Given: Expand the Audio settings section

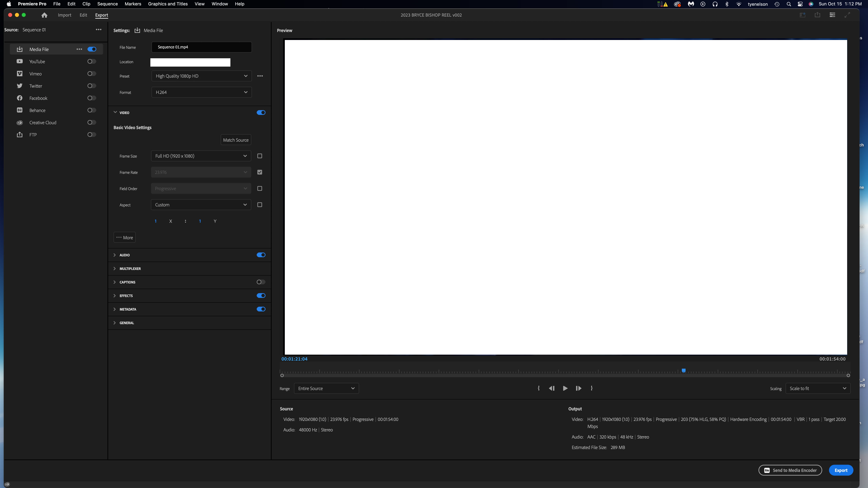Looking at the screenshot, I should click(x=115, y=255).
